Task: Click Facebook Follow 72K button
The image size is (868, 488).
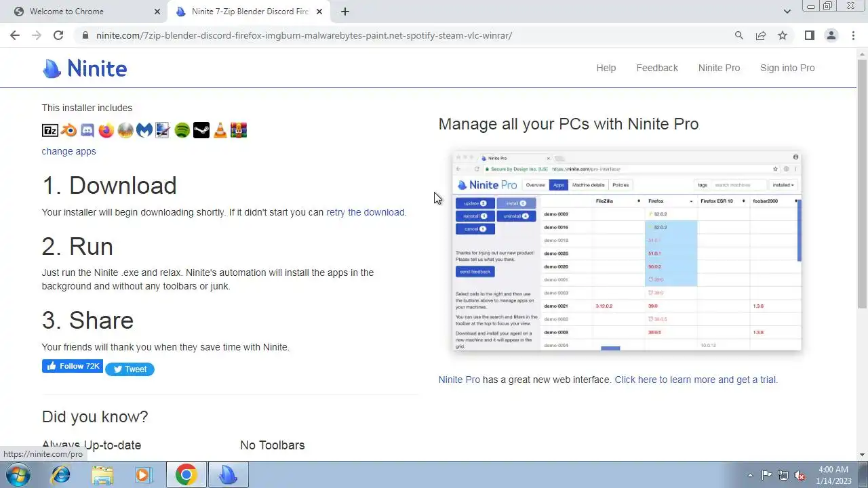Action: (x=73, y=366)
